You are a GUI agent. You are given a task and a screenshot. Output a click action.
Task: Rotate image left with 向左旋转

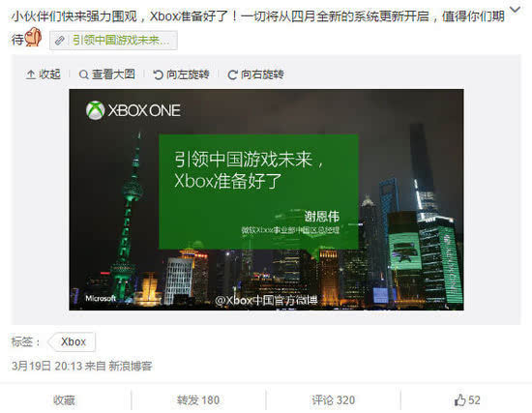pos(181,74)
